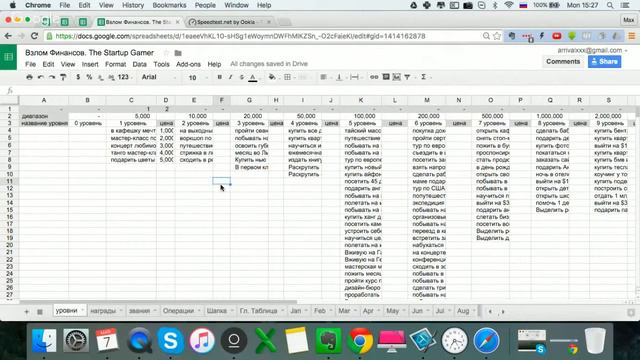The height and width of the screenshot is (360, 640).
Task: Open dropdown arrow on Jan tab
Action: click(x=306, y=311)
